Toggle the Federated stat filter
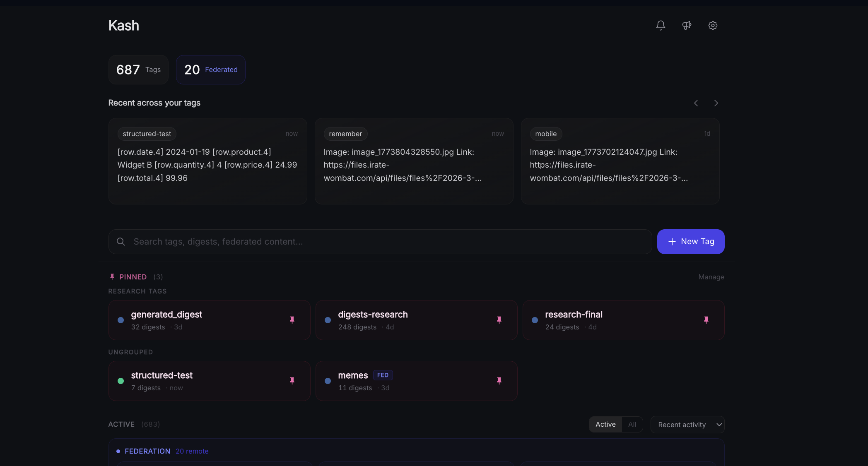This screenshot has height=466, width=868. click(x=211, y=70)
